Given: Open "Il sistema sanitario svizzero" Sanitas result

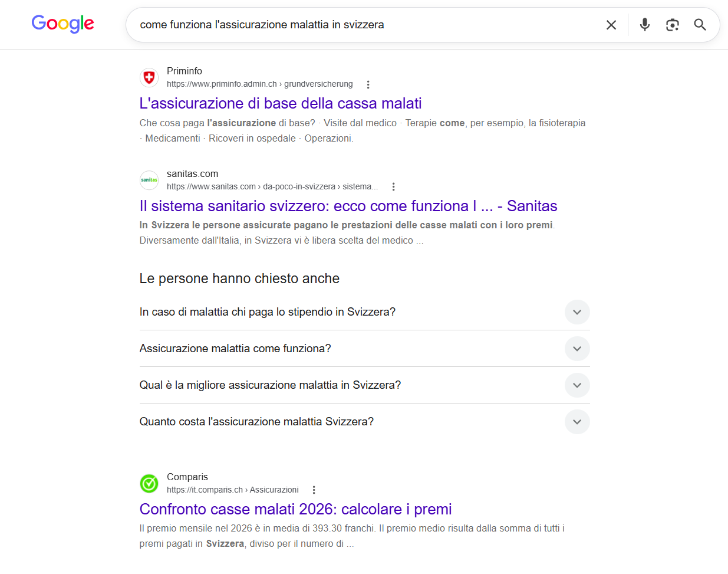Looking at the screenshot, I should pos(348,206).
